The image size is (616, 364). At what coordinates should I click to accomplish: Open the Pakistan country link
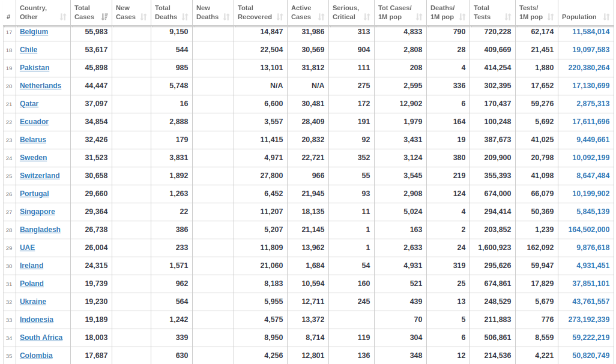point(35,68)
